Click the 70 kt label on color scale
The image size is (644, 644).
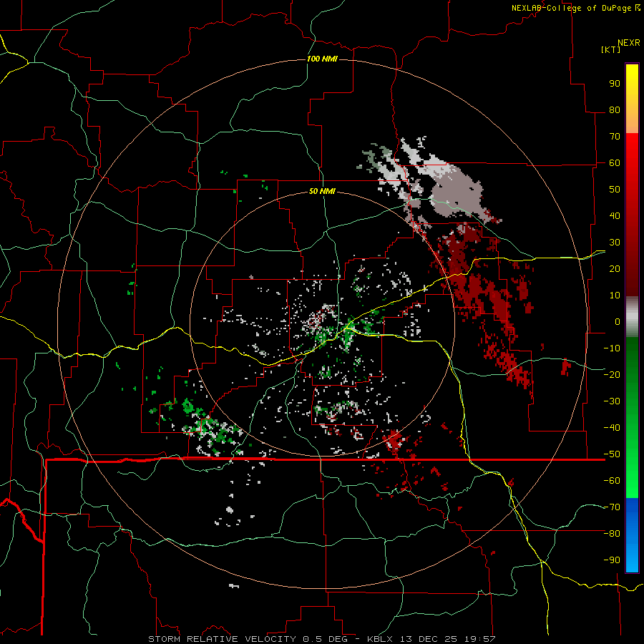pyautogui.click(x=615, y=137)
